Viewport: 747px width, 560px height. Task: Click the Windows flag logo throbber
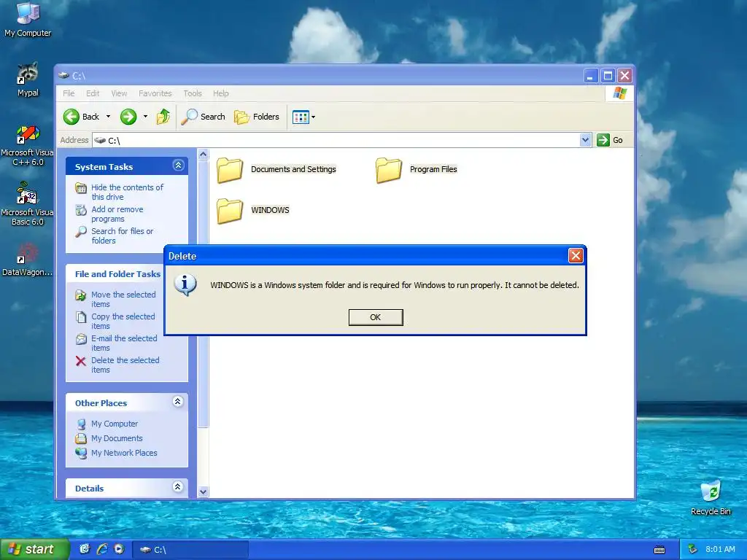click(620, 93)
